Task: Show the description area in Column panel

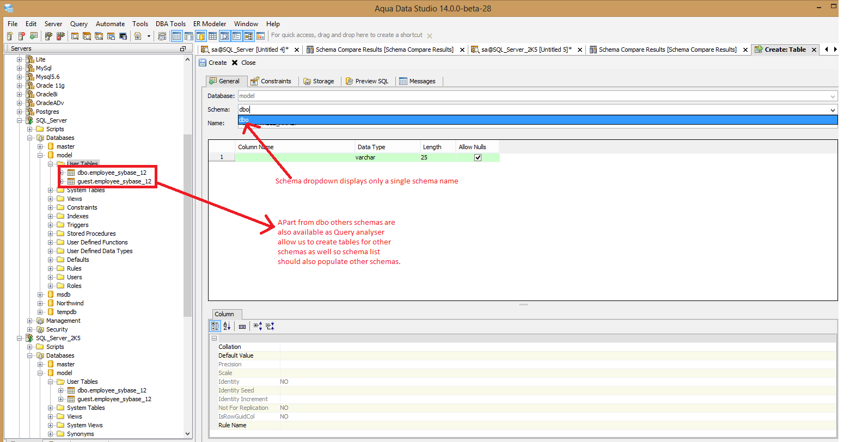Action: (x=242, y=327)
